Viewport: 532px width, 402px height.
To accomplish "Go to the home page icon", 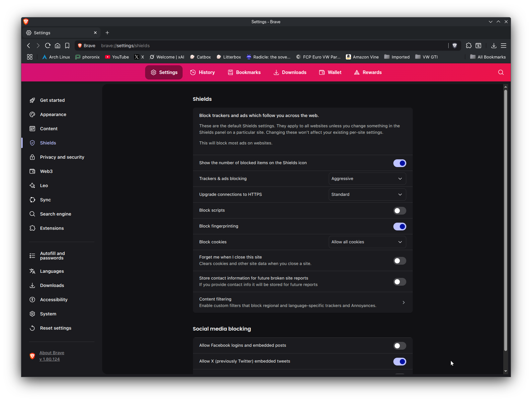I will pos(58,46).
